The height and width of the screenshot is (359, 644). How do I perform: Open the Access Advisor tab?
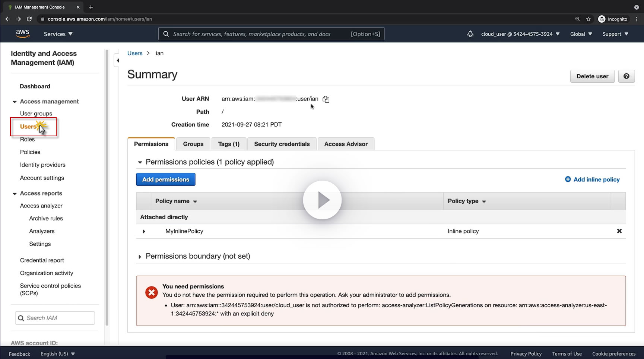pos(346,144)
